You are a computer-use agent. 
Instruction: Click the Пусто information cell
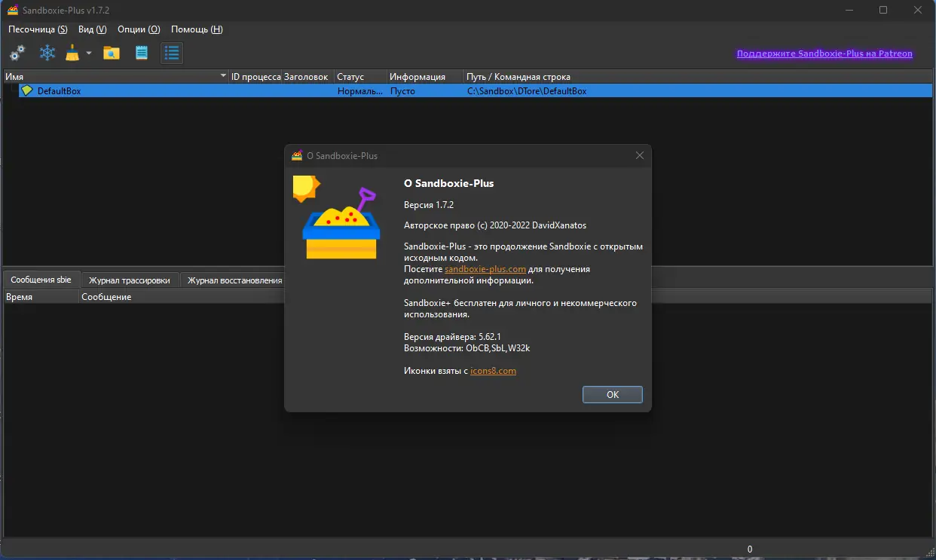point(402,90)
